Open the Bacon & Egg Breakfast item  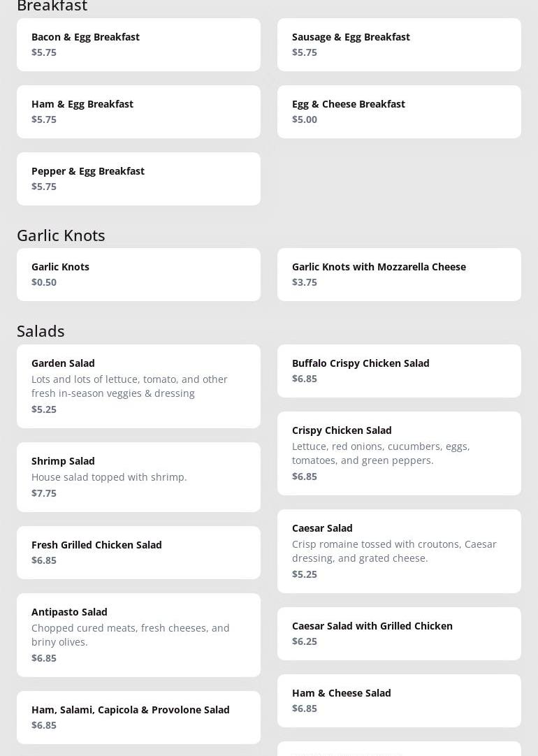tap(138, 45)
